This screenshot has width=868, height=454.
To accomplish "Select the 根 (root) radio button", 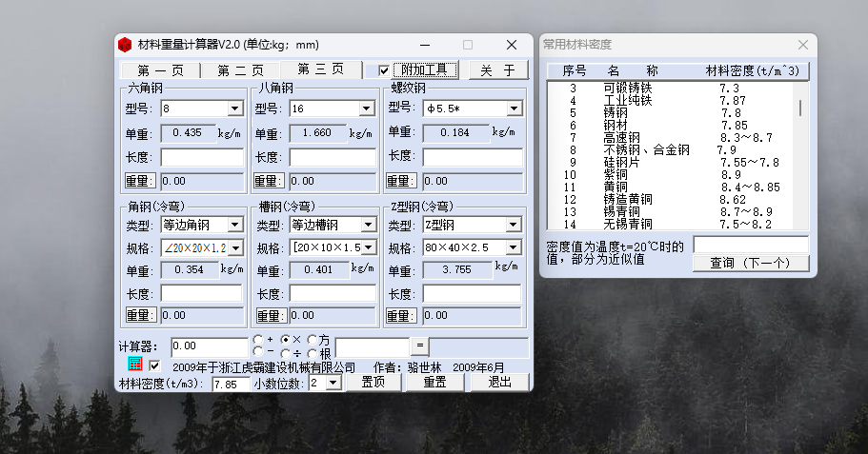I will 313,353.
